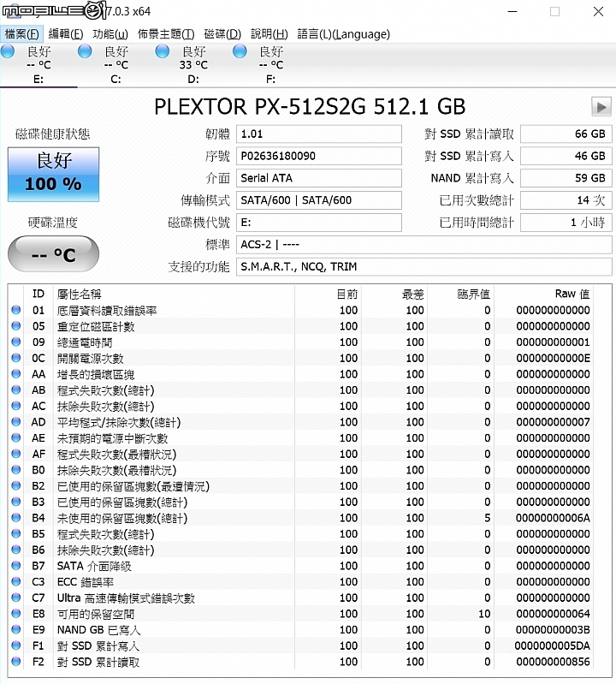Click the status icon for attribute AD
This screenshot has width=616, height=684.
pyautogui.click(x=16, y=422)
